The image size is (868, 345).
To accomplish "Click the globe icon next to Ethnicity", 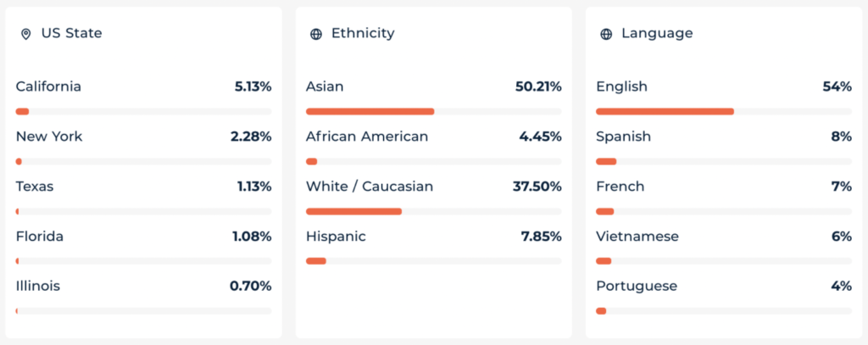I will click(x=316, y=35).
